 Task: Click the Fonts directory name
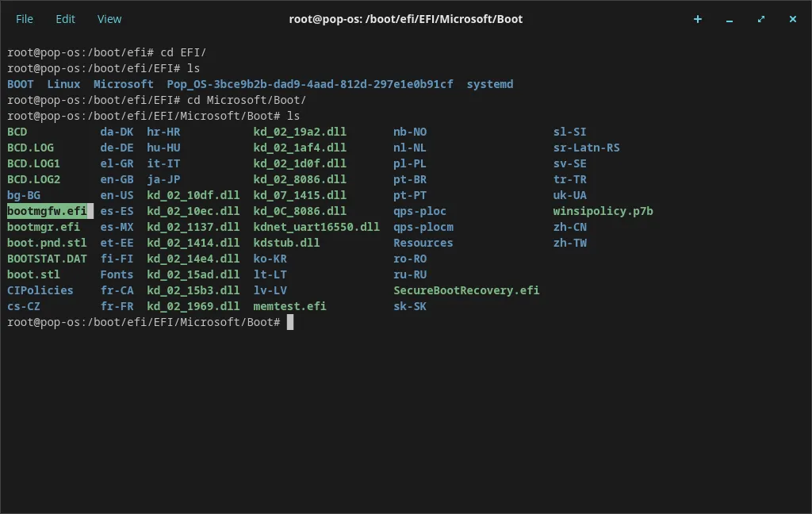[117, 274]
